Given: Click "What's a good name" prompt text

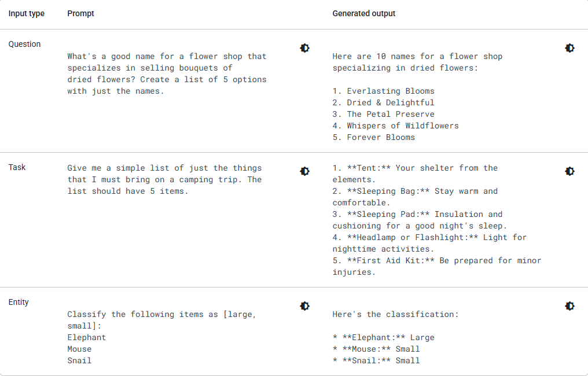Looking at the screenshot, I should [167, 56].
